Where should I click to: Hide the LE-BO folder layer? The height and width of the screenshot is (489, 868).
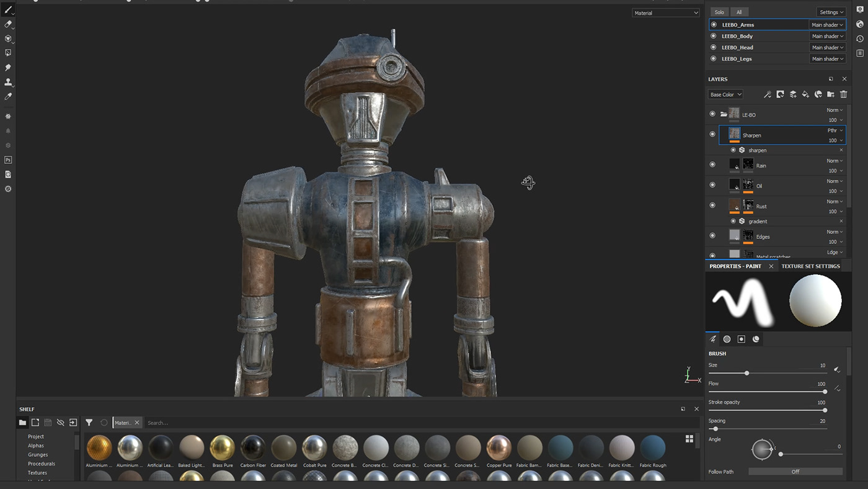712,114
